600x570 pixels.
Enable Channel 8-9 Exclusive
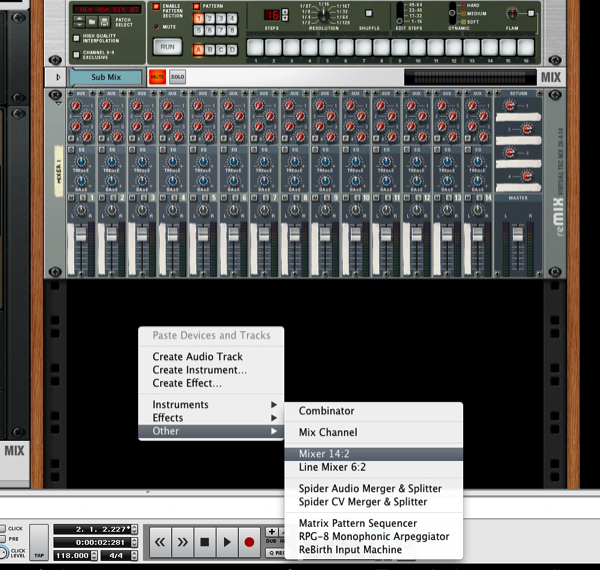tap(77, 55)
